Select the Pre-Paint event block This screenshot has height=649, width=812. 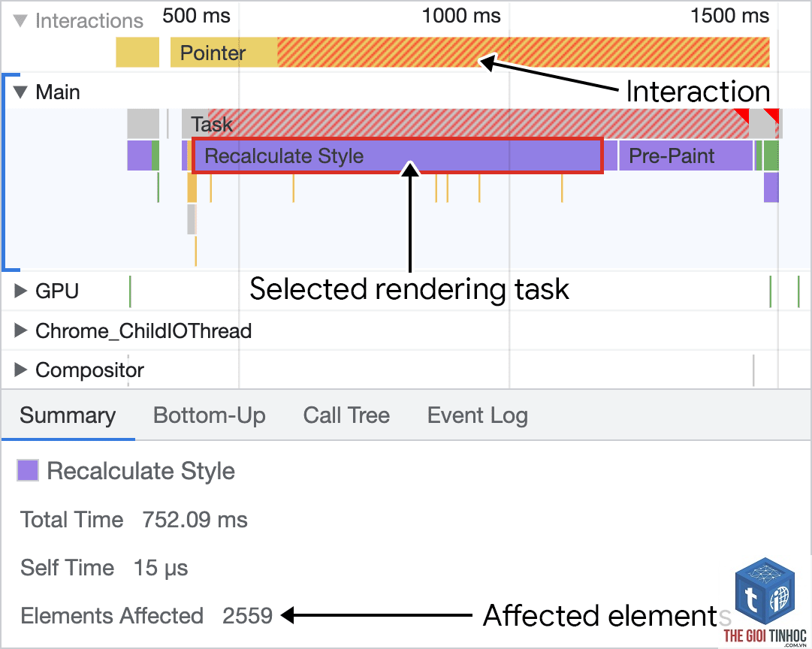tap(685, 155)
